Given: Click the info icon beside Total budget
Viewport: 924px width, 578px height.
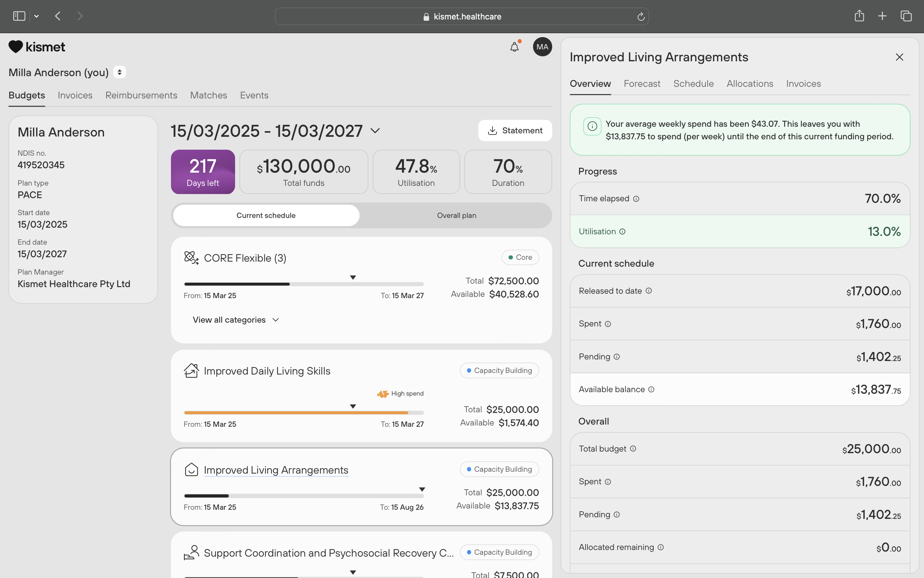Looking at the screenshot, I should (x=633, y=449).
